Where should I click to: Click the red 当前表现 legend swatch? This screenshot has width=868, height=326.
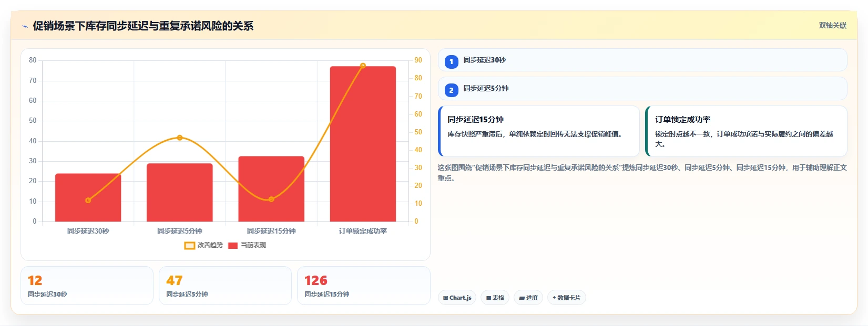point(233,245)
